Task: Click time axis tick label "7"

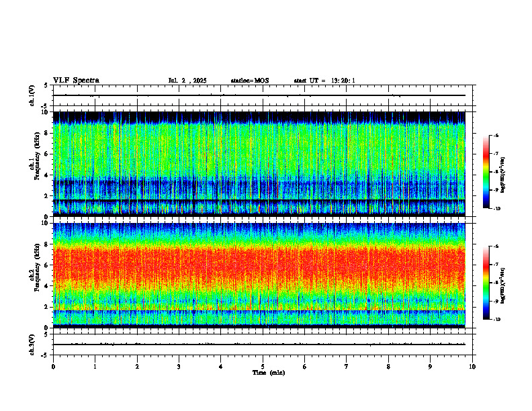Action: point(347,367)
